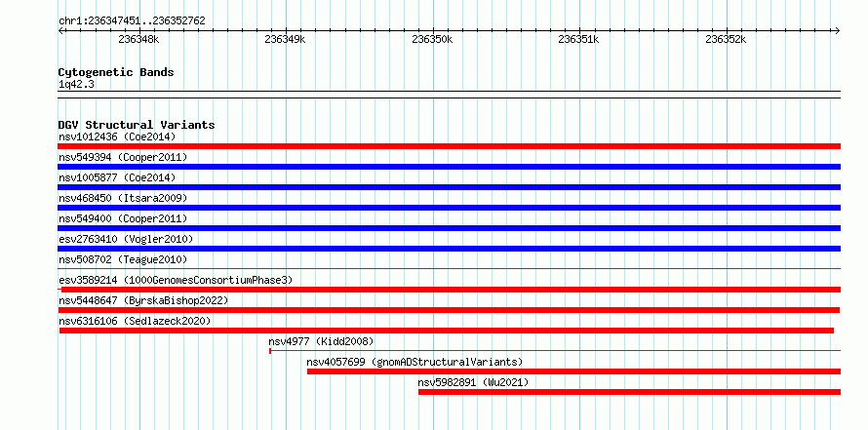Open esv3589214 (1000GenomesConsortiumPhase3) label
The image size is (868, 430).
tap(176, 280)
